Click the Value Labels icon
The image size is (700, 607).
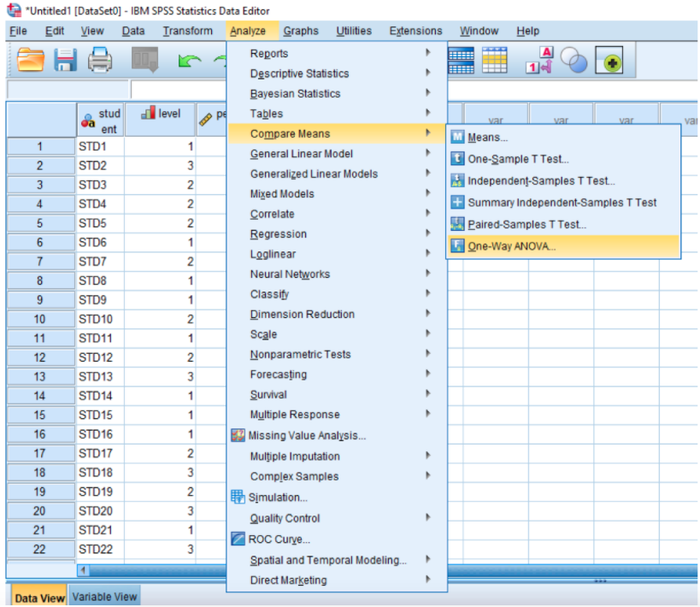click(x=539, y=60)
